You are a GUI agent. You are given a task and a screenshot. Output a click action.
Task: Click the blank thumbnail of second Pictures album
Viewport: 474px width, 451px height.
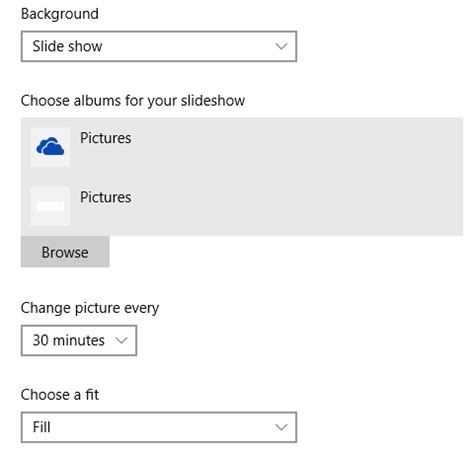click(50, 206)
